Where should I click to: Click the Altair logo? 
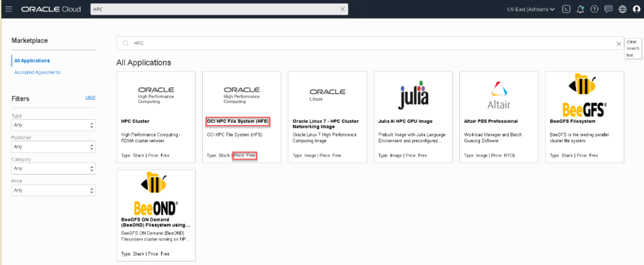point(499,95)
